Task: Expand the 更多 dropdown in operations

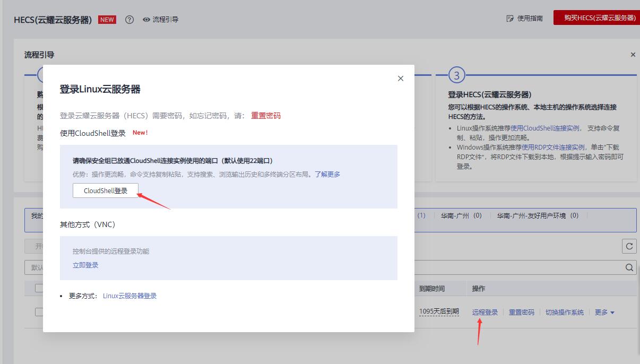Action: point(604,313)
